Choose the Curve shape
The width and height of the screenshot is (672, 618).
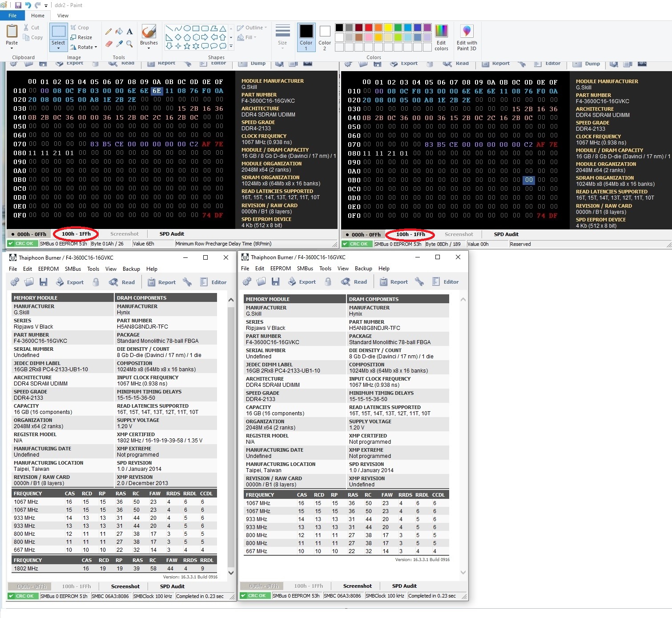(178, 28)
